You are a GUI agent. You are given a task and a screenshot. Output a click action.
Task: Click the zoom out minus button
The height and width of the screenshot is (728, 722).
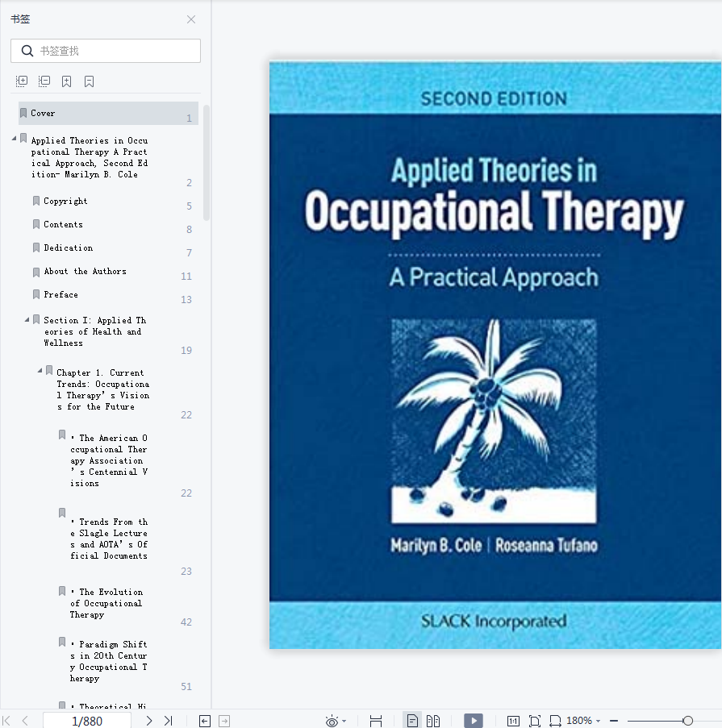pos(614,721)
